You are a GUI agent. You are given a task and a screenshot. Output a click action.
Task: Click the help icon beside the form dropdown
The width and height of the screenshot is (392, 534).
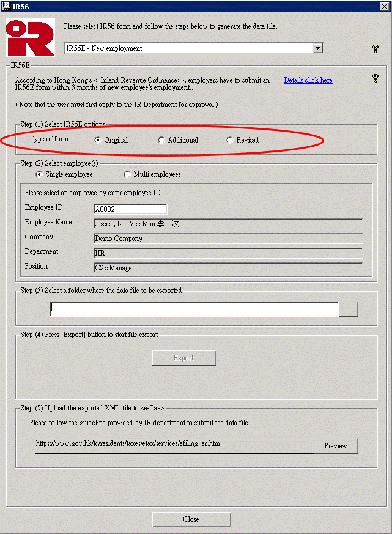[375, 49]
